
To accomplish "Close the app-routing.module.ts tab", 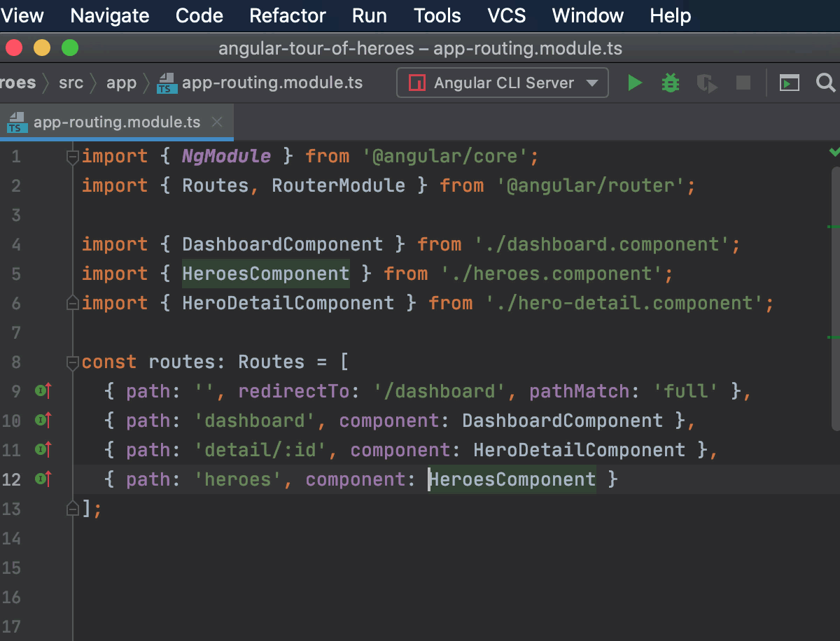I will click(x=217, y=122).
